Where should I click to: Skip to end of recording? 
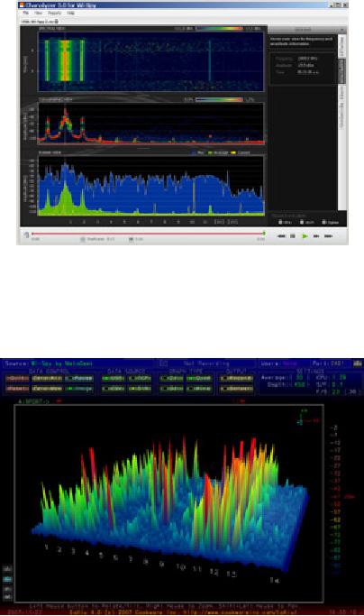(x=328, y=236)
